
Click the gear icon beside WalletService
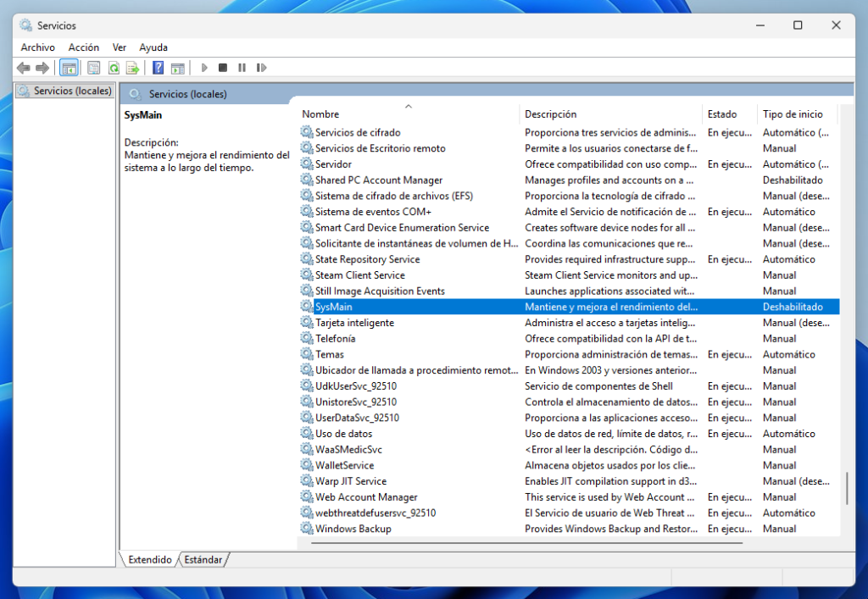point(307,464)
